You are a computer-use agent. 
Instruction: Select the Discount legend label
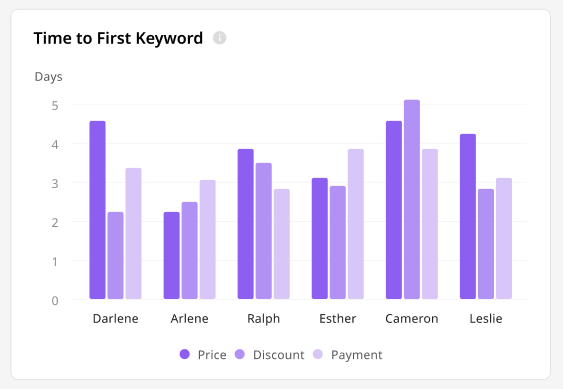(x=279, y=355)
